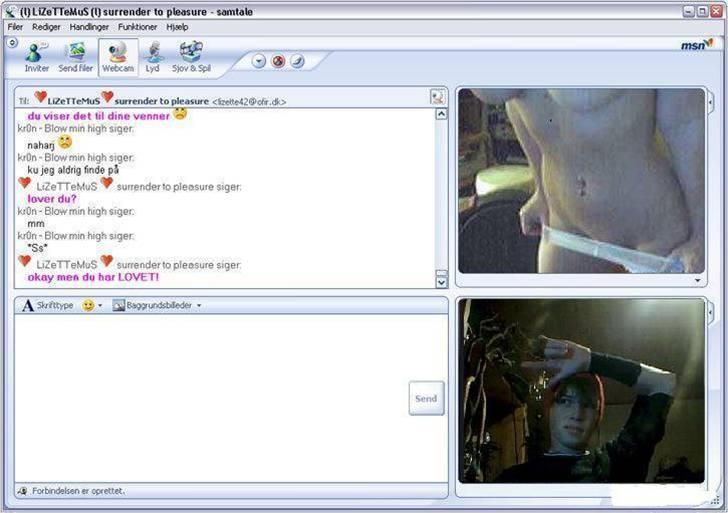Image resolution: width=728 pixels, height=513 pixels.
Task: Expand the Baggrundsbilleder dropdown
Action: pyautogui.click(x=158, y=305)
